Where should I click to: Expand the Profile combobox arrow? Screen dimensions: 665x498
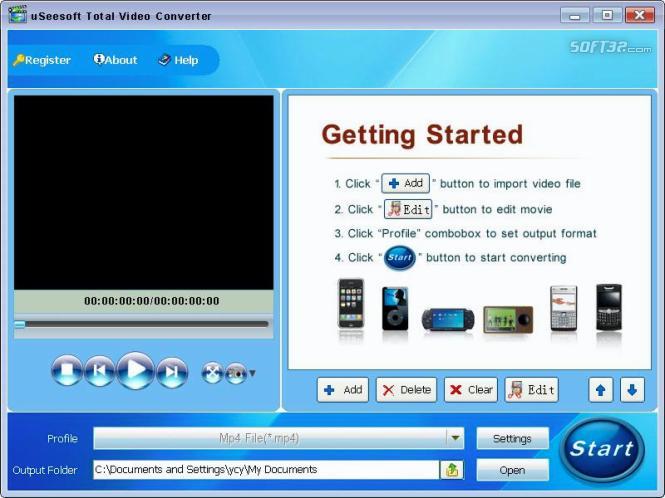point(455,438)
